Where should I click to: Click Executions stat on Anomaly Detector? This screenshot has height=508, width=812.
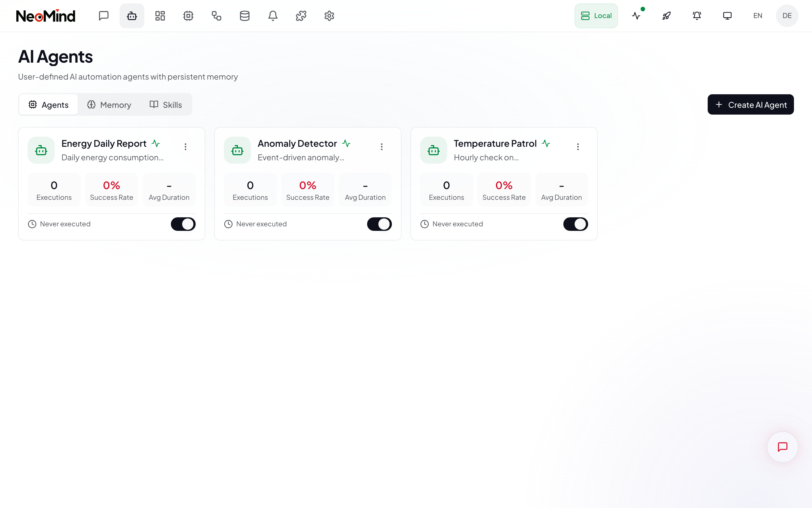(250, 190)
